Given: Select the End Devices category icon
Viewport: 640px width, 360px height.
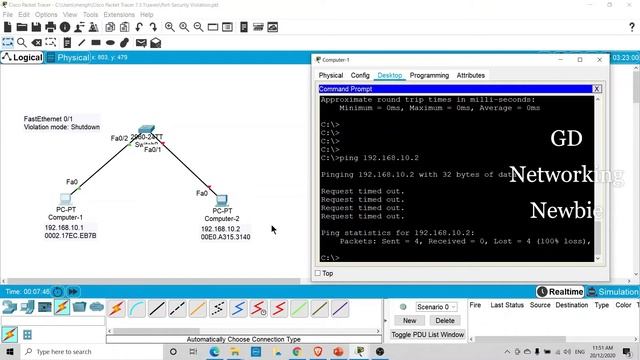Looking at the screenshot, I should pos(27,307).
